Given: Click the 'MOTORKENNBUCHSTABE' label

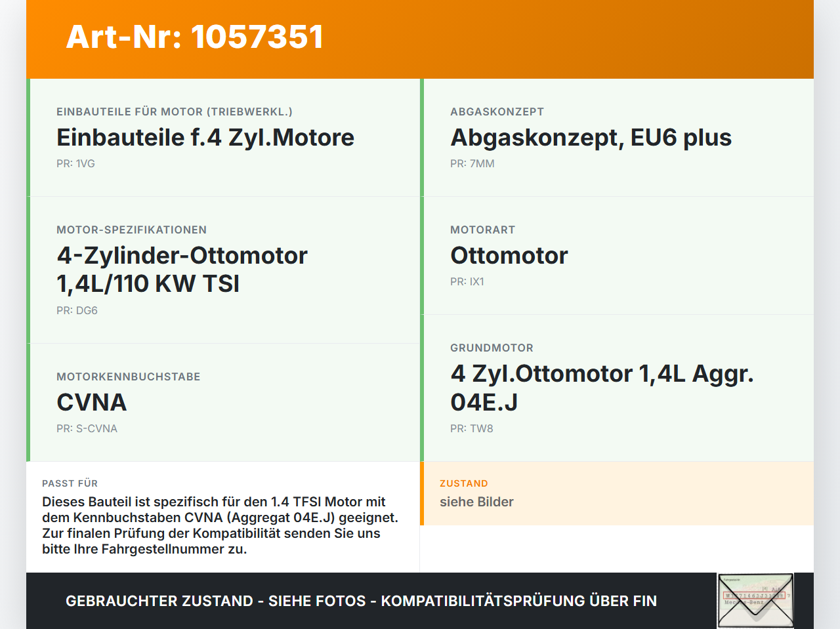Looking at the screenshot, I should point(129,376).
